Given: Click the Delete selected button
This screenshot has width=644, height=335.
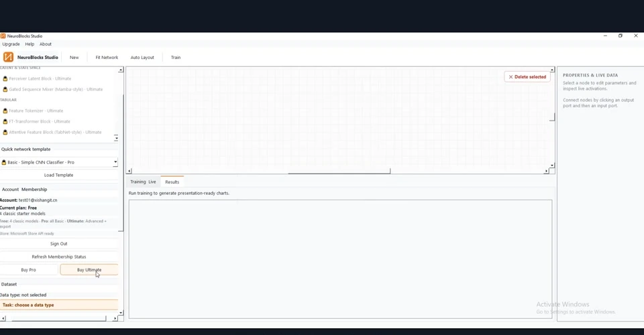Looking at the screenshot, I should tap(527, 76).
